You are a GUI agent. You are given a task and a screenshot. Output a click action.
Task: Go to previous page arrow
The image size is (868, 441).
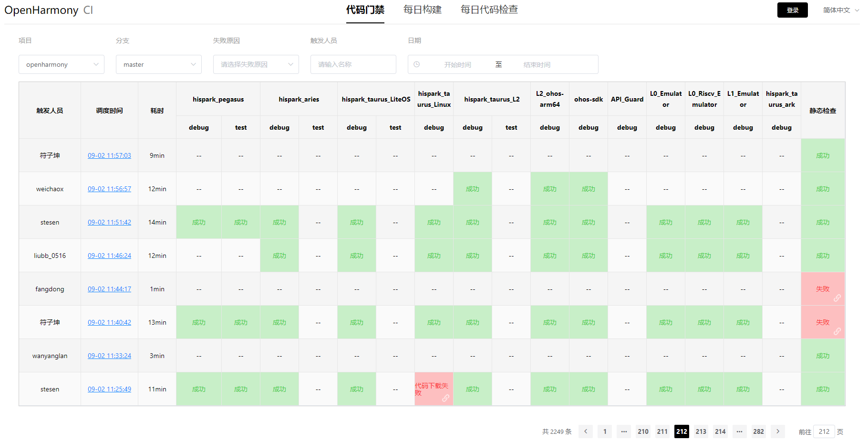point(586,431)
